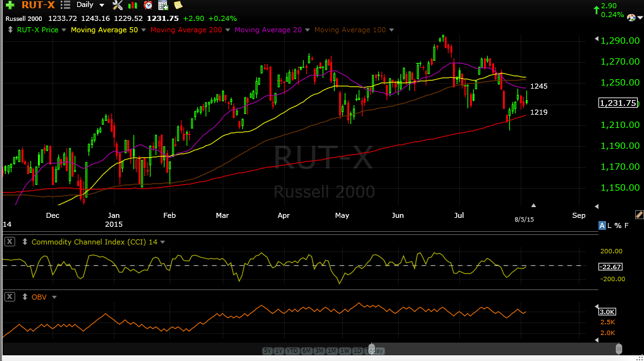Click the 1245 chart annotation
The image size is (644, 361).
click(x=539, y=86)
